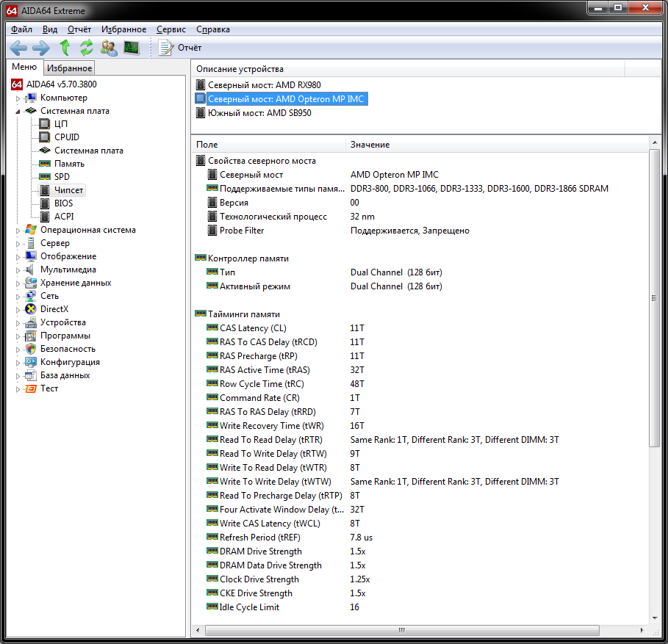
Task: Click the SPD memory icon
Action: 45,177
